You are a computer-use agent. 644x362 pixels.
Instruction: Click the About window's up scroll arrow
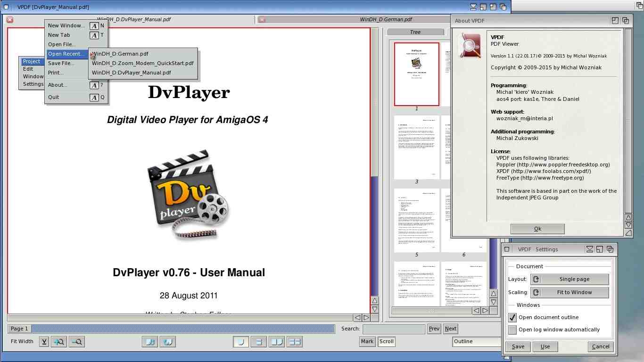click(628, 218)
